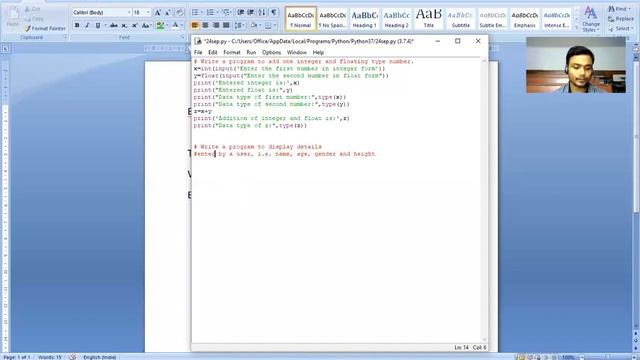The image size is (640, 360).
Task: Select the No Spacing style
Action: point(333,18)
